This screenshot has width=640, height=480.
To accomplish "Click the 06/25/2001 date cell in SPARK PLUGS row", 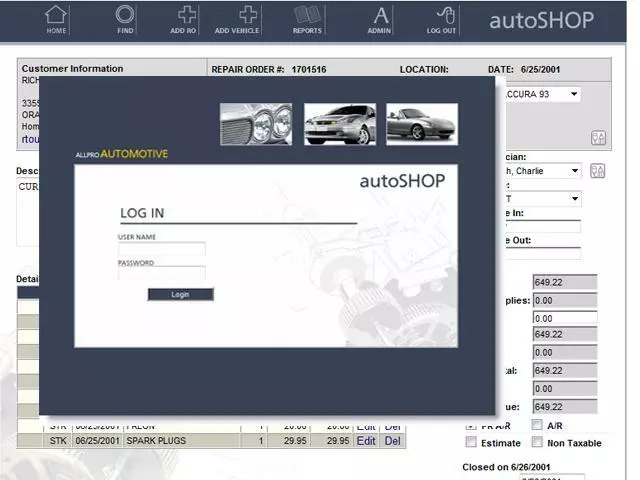I will tap(97, 441).
